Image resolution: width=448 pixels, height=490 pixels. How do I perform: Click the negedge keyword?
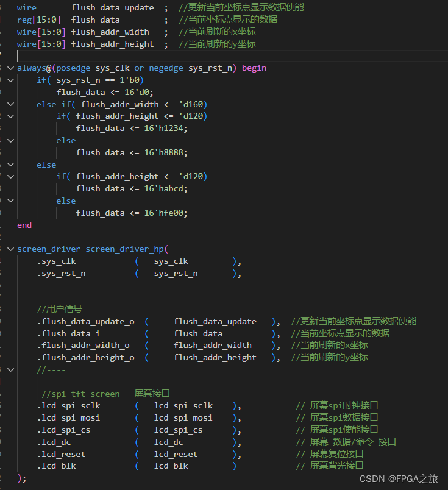(x=166, y=68)
